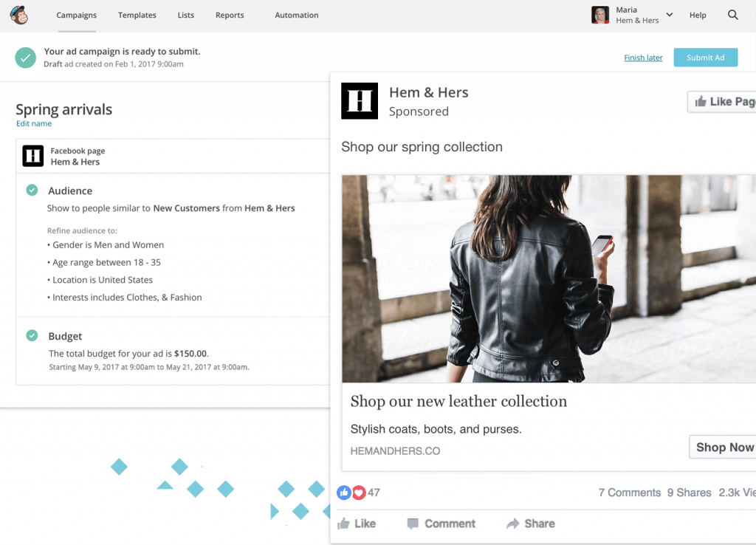Click the leather jacket ad image
The image size is (756, 545).
point(549,278)
